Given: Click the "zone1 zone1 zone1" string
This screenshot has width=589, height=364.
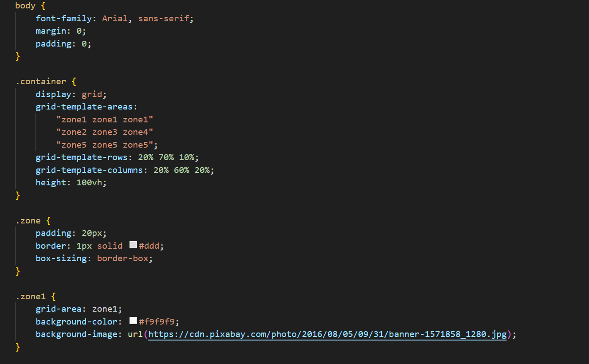Looking at the screenshot, I should [x=105, y=120].
